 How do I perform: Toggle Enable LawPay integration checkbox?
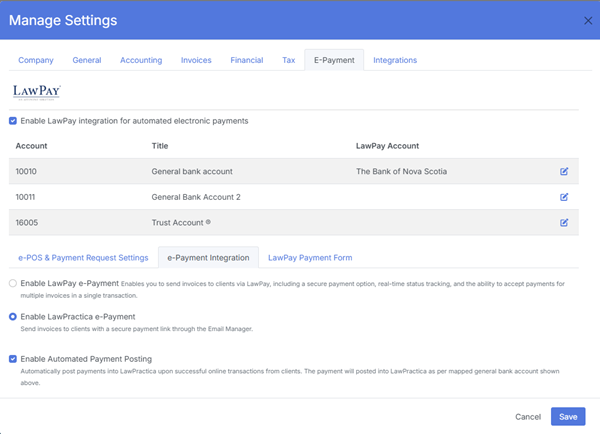(x=13, y=121)
